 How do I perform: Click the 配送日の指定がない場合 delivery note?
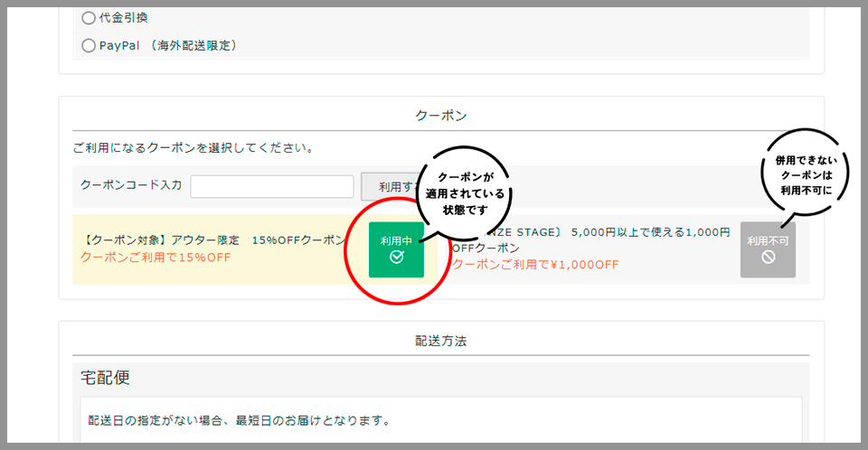(x=239, y=420)
